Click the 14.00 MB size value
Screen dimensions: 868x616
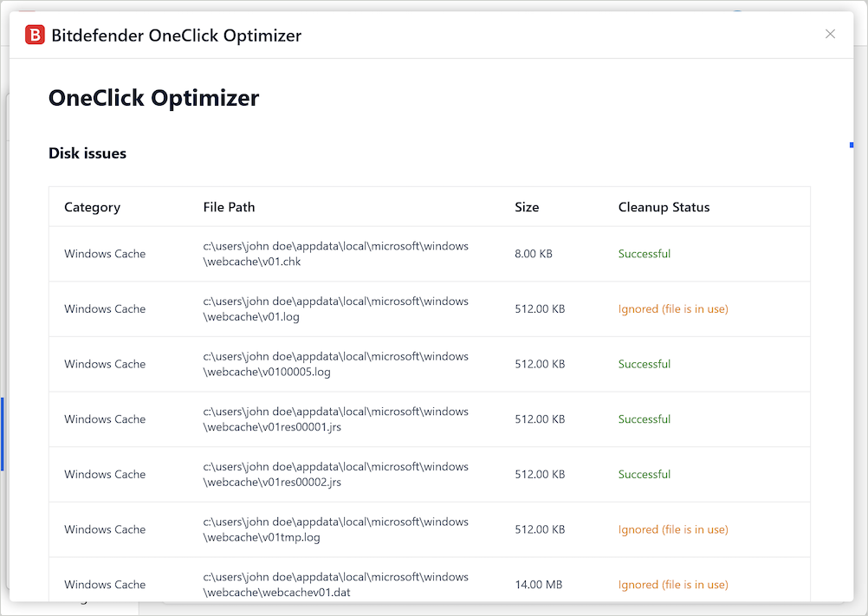[539, 585]
